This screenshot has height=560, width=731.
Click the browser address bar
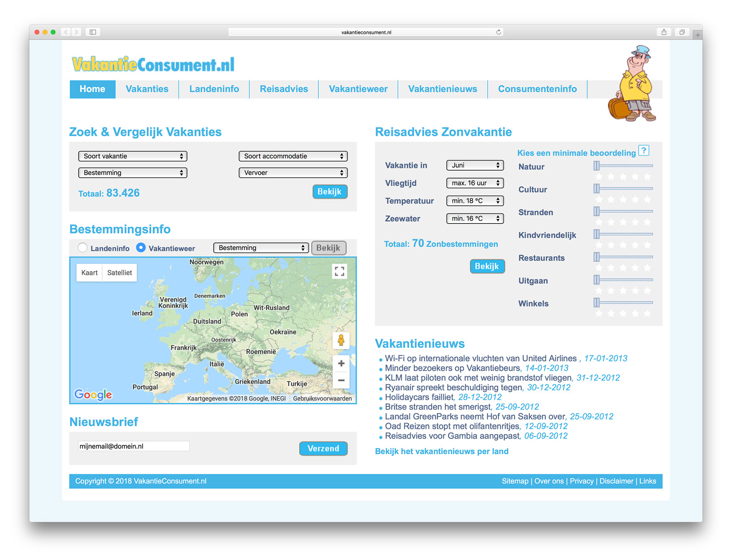pyautogui.click(x=366, y=32)
